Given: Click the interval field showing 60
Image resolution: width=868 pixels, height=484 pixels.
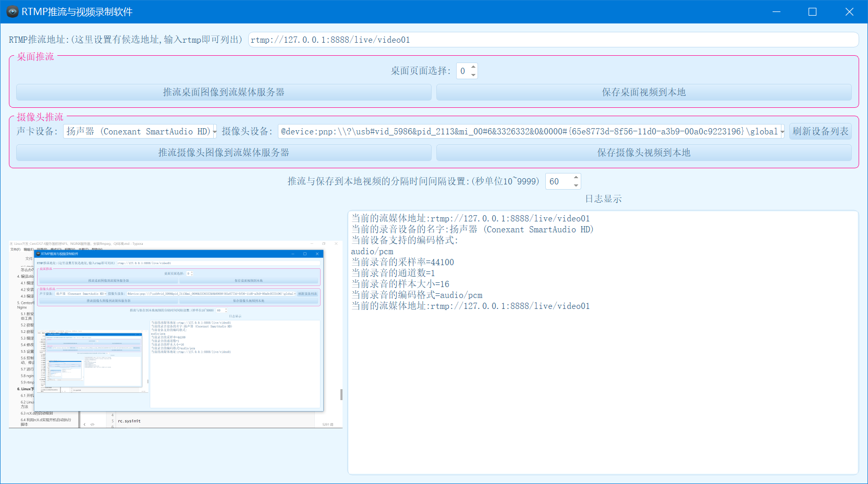Looking at the screenshot, I should (558, 181).
